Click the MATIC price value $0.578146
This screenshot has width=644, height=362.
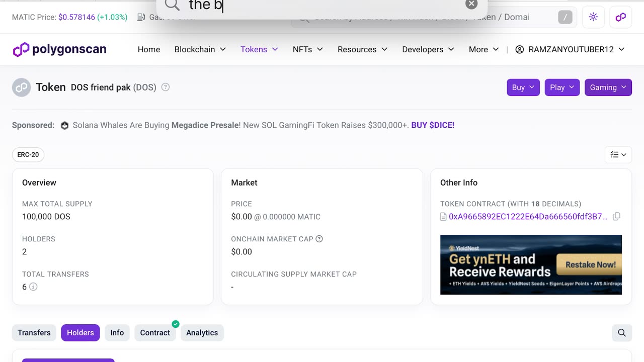[x=76, y=17]
